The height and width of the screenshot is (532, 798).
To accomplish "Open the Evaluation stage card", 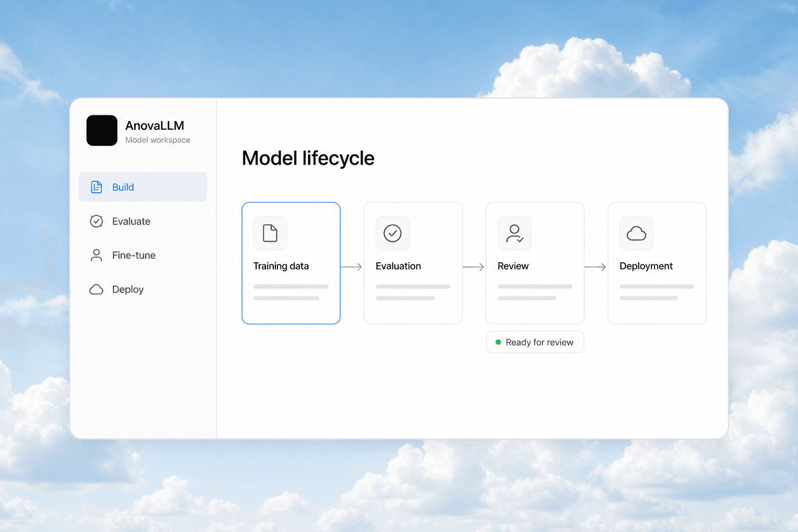I will pyautogui.click(x=413, y=263).
